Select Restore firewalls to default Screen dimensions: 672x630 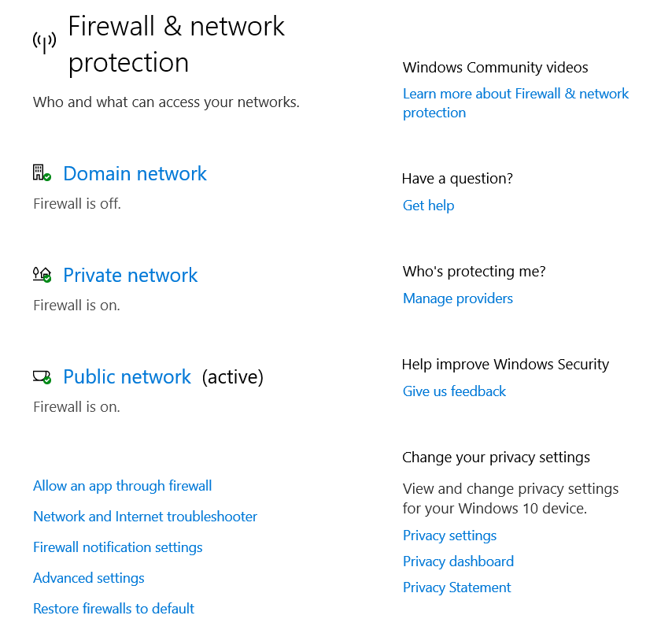(x=113, y=609)
